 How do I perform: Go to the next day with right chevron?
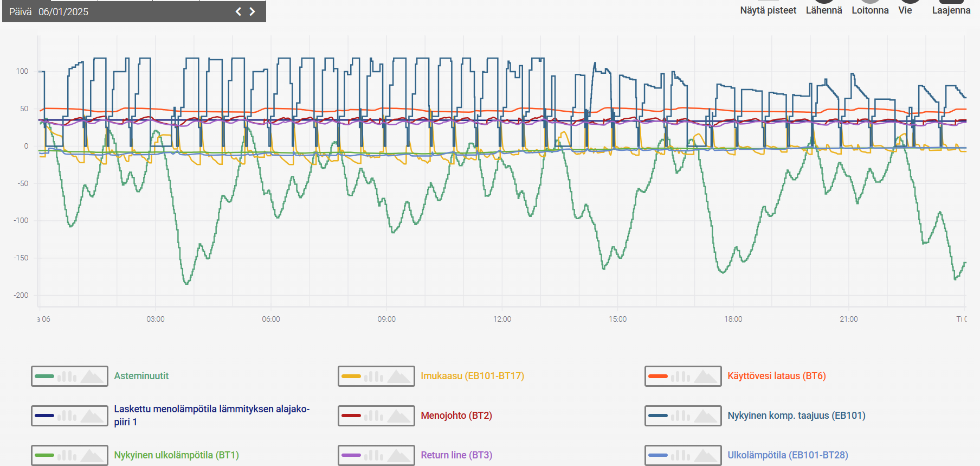(252, 11)
